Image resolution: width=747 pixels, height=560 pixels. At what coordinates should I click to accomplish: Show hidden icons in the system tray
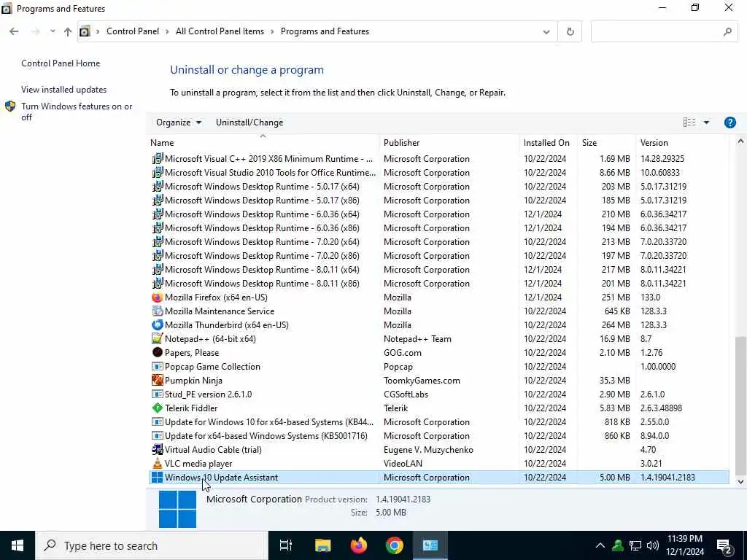(600, 545)
